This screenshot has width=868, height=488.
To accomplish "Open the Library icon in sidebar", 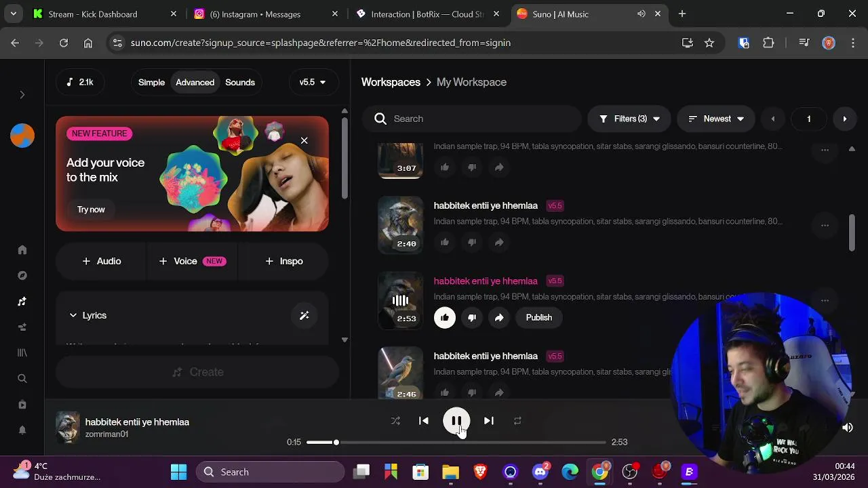I will 22,353.
